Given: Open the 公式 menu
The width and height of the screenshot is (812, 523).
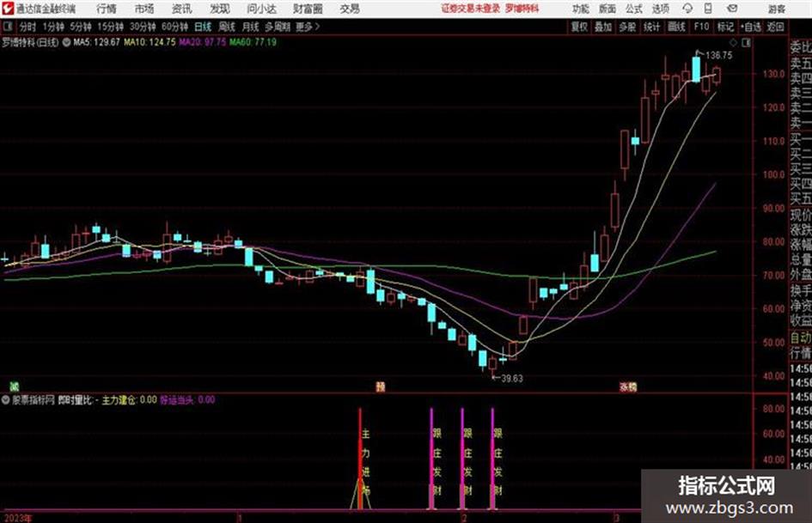Looking at the screenshot, I should [x=634, y=9].
